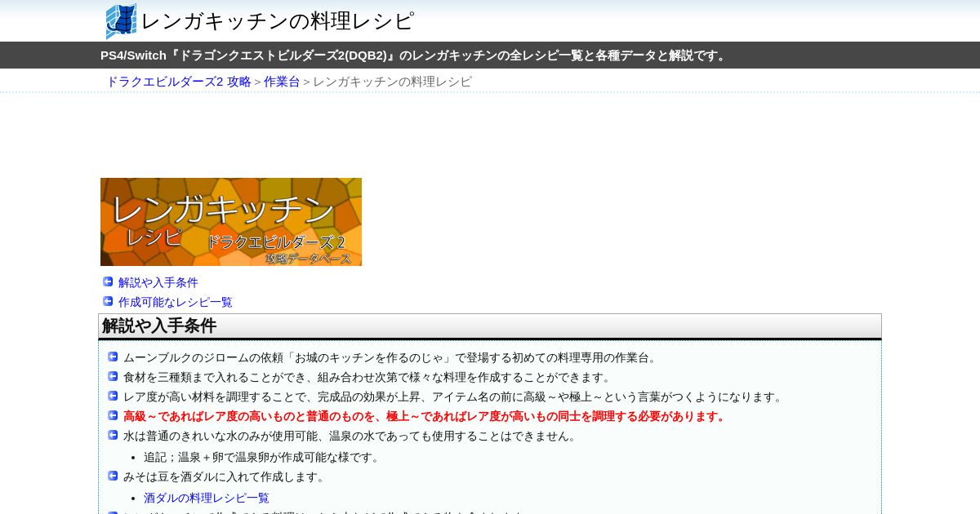980x514 pixels.
Task: Open ドラクエビルダーズ2 攻略 breadcrumb link
Action: tap(179, 82)
